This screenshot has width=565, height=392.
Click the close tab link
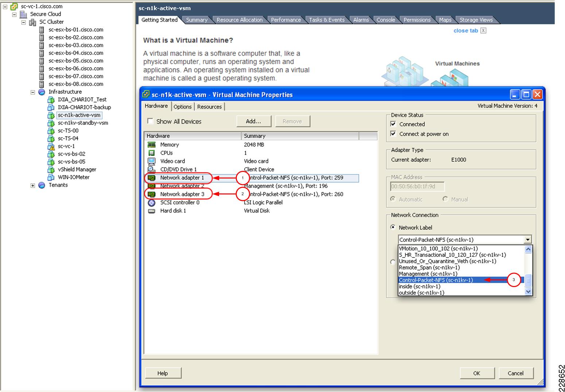click(x=465, y=31)
